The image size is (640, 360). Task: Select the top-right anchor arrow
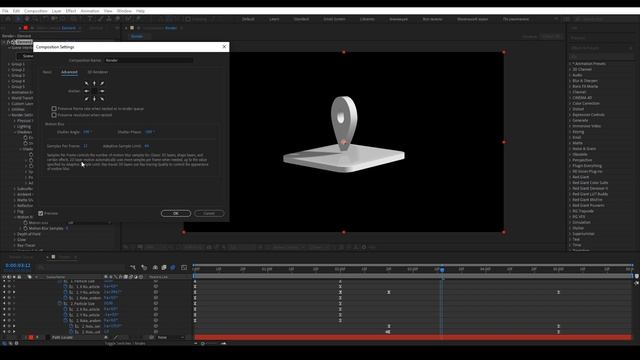point(102,83)
